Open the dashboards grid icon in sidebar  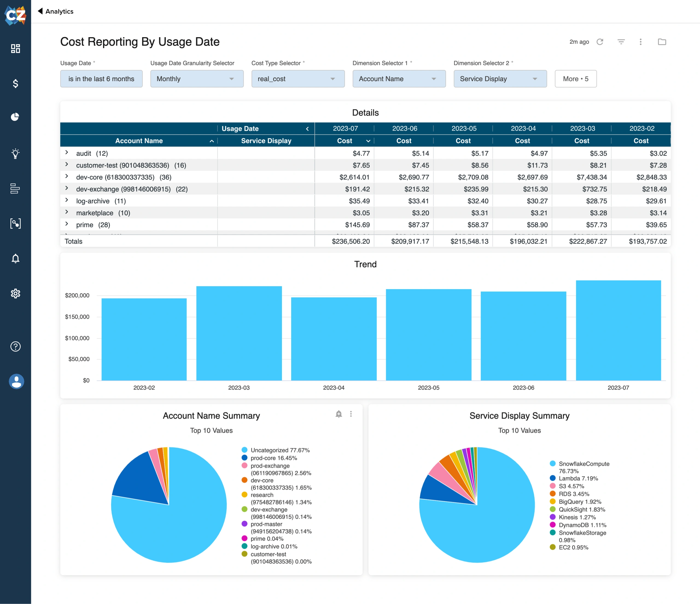point(16,49)
